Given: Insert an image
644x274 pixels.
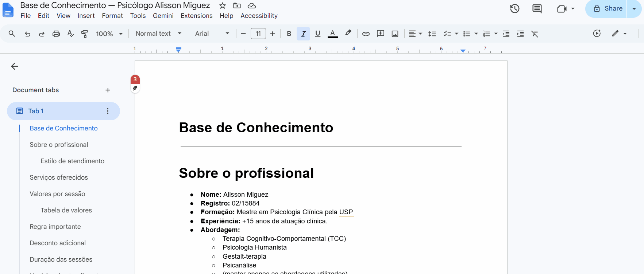Looking at the screenshot, I should point(395,34).
